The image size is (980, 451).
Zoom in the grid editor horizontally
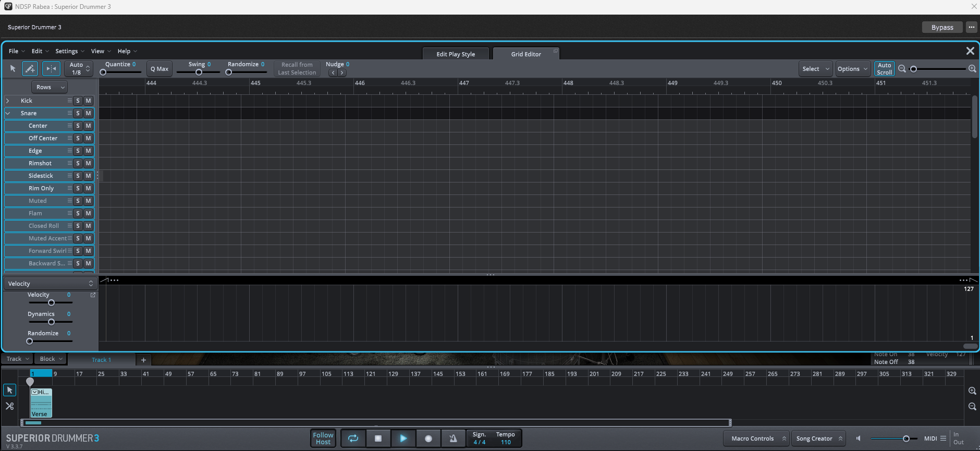pyautogui.click(x=972, y=69)
